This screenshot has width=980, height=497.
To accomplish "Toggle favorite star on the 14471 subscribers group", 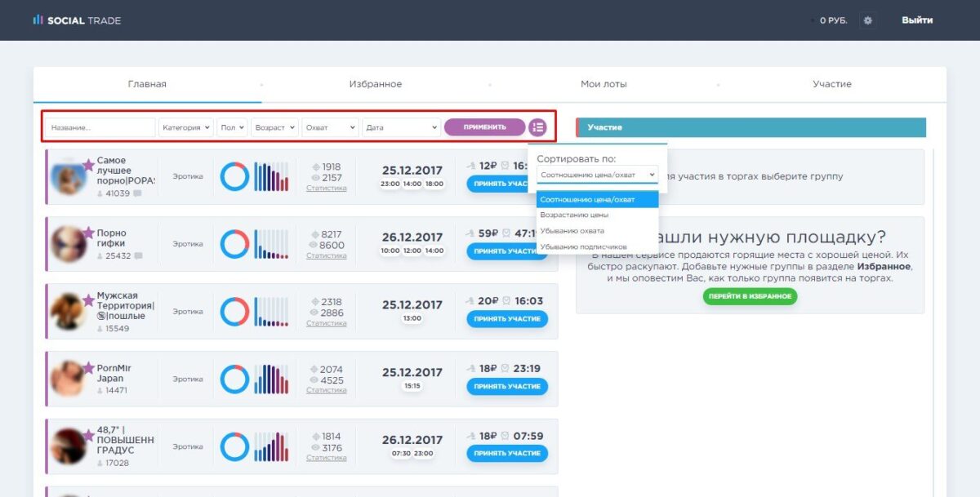I will pos(88,368).
